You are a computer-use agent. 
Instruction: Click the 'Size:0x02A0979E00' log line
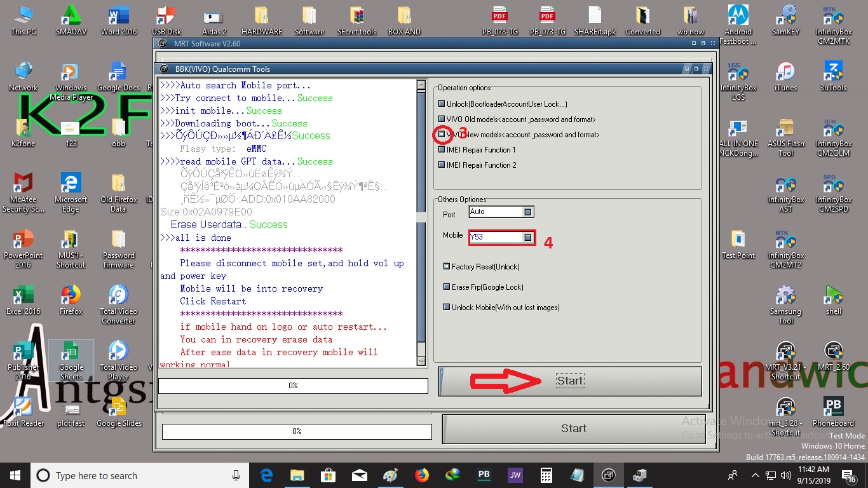tap(206, 212)
